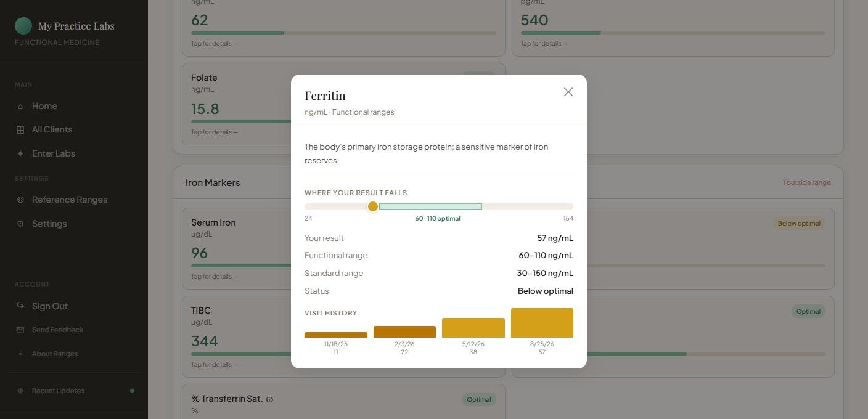Click the Serum Iron value 96
Viewport: 868px width, 419px height.
click(200, 253)
